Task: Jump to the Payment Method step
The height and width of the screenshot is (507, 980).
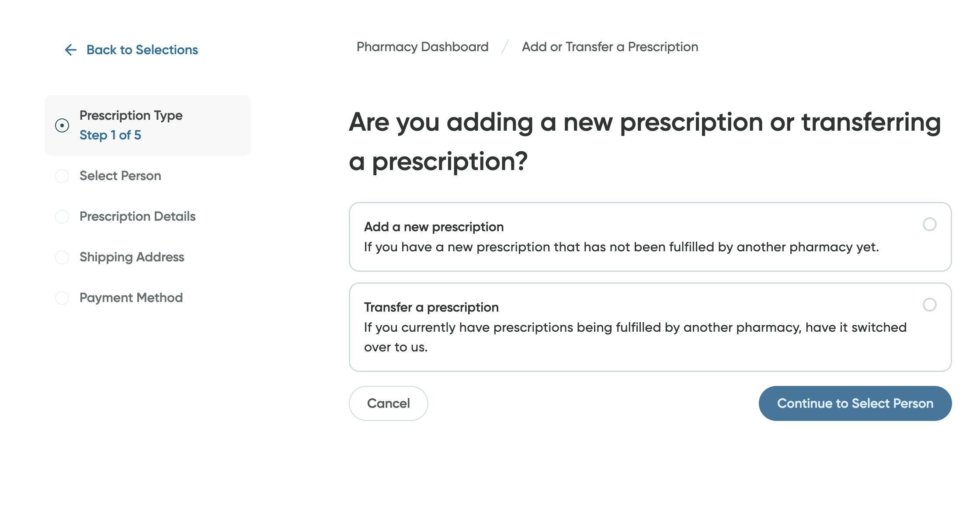Action: pyautogui.click(x=131, y=298)
